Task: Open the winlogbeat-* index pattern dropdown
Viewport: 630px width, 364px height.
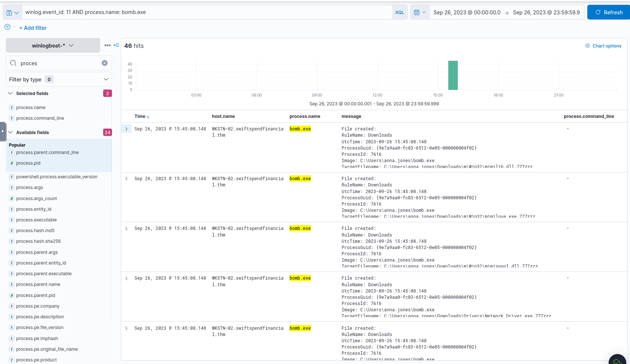Action: pos(53,46)
